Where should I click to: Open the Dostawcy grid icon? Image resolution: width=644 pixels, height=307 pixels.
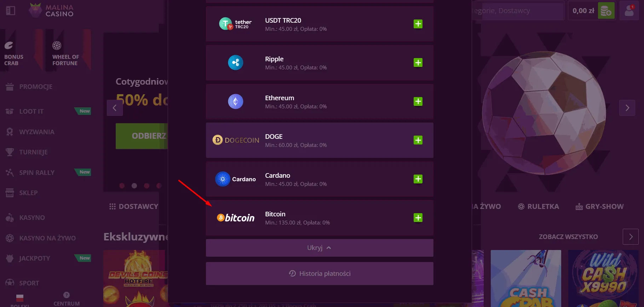point(112,206)
